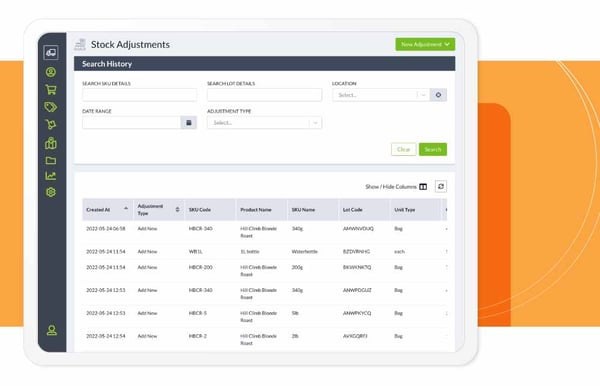Select the ANWPKYCQ lot code cell
This screenshot has height=386, width=600.
(357, 313)
